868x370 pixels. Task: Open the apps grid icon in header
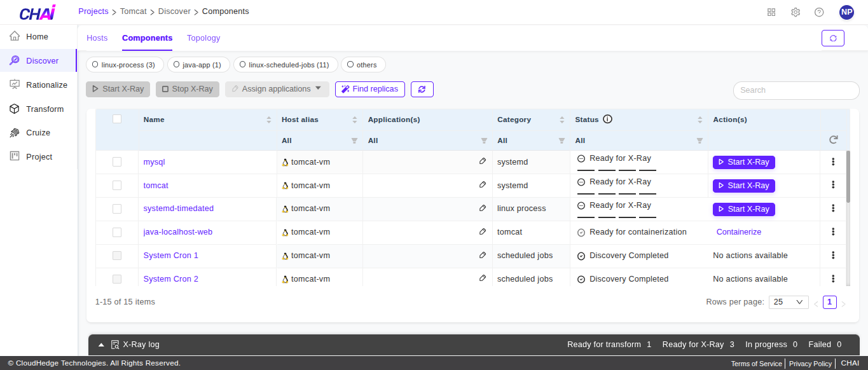tap(771, 12)
